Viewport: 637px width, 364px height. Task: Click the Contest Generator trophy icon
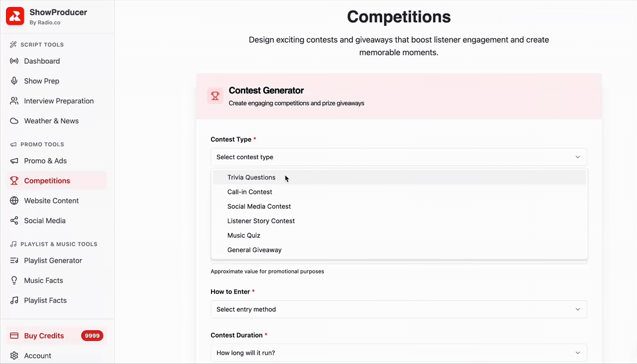click(215, 96)
